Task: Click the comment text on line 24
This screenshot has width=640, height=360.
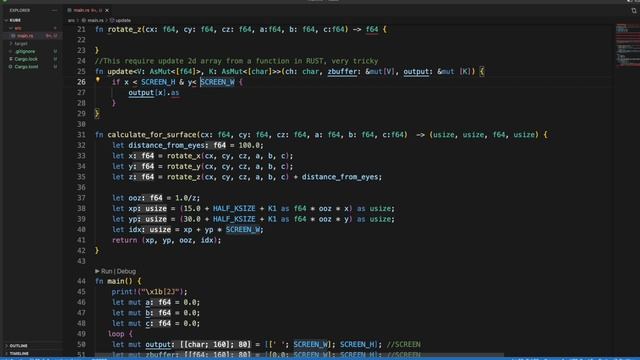Action: point(237,61)
